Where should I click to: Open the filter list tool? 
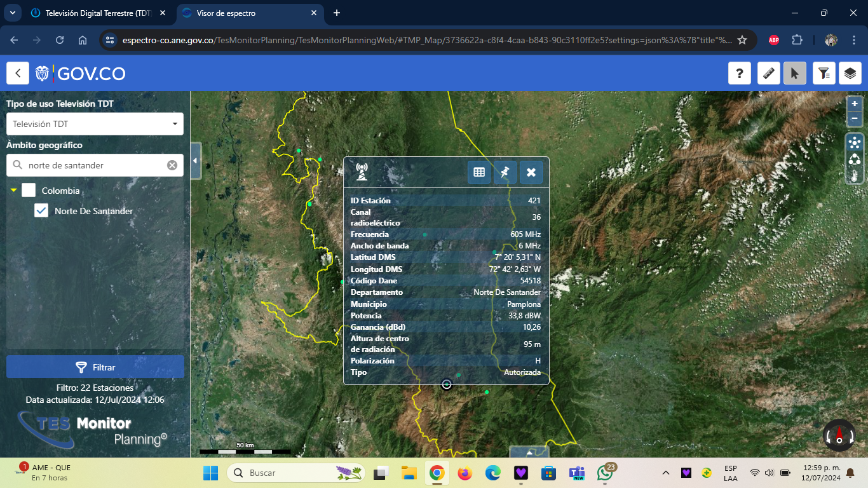coord(824,74)
